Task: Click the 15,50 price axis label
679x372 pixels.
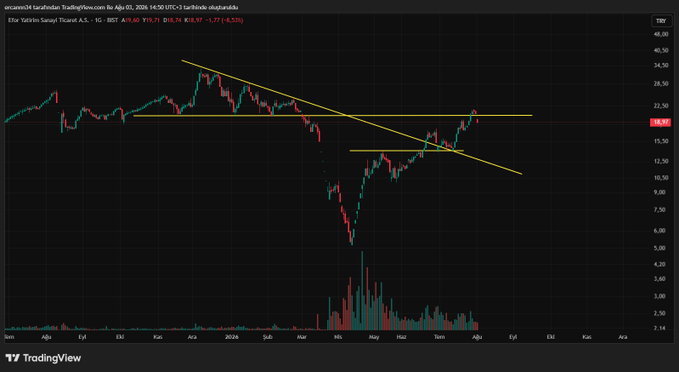Action: click(661, 141)
